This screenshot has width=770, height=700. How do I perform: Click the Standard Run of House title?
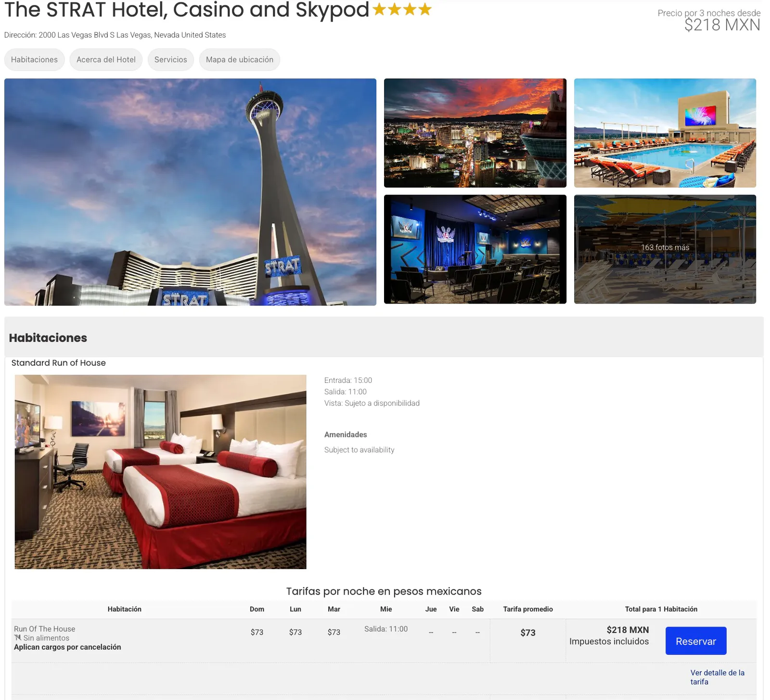pos(59,363)
